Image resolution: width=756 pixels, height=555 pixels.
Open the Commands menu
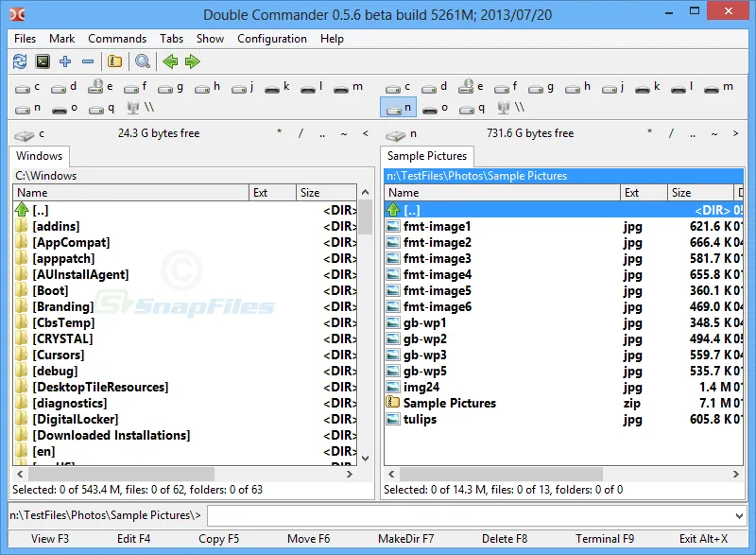click(117, 39)
